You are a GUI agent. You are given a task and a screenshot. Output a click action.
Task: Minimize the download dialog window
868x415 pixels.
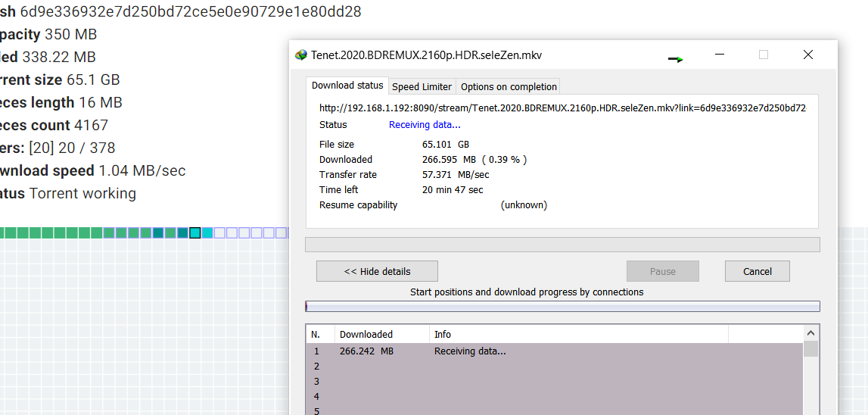pos(720,55)
